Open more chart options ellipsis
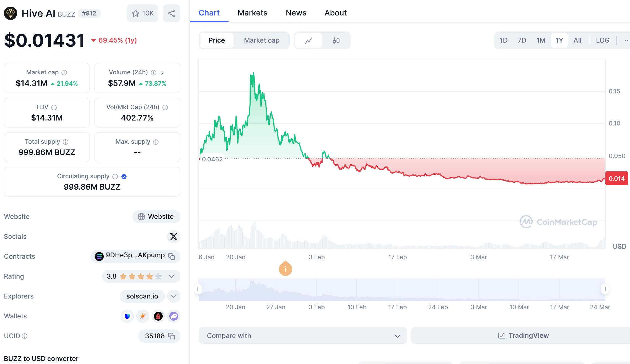630x364 pixels. click(x=626, y=40)
